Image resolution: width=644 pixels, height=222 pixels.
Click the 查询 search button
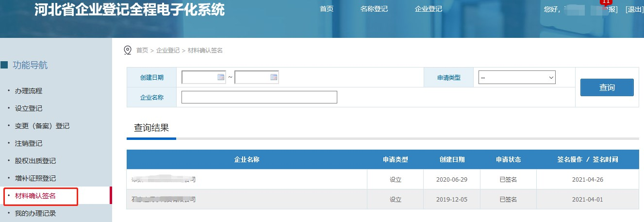click(x=607, y=87)
